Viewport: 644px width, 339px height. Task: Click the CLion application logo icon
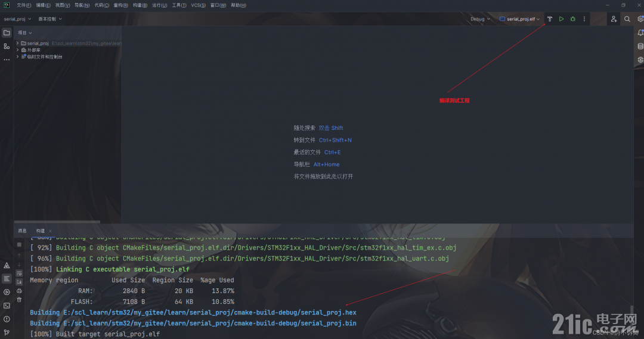(x=7, y=5)
